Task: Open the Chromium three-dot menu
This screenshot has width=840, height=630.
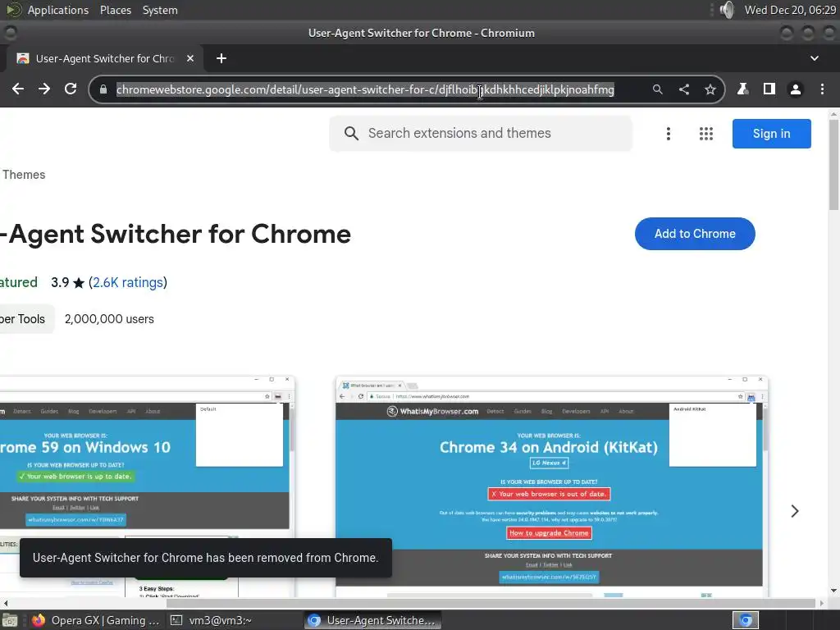Action: [822, 89]
